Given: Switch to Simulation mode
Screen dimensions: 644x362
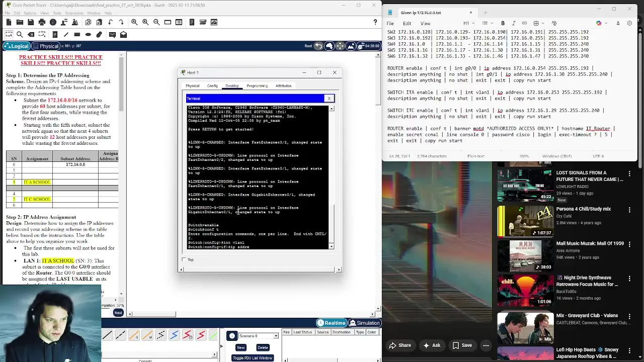Looking at the screenshot, I should click(365, 323).
